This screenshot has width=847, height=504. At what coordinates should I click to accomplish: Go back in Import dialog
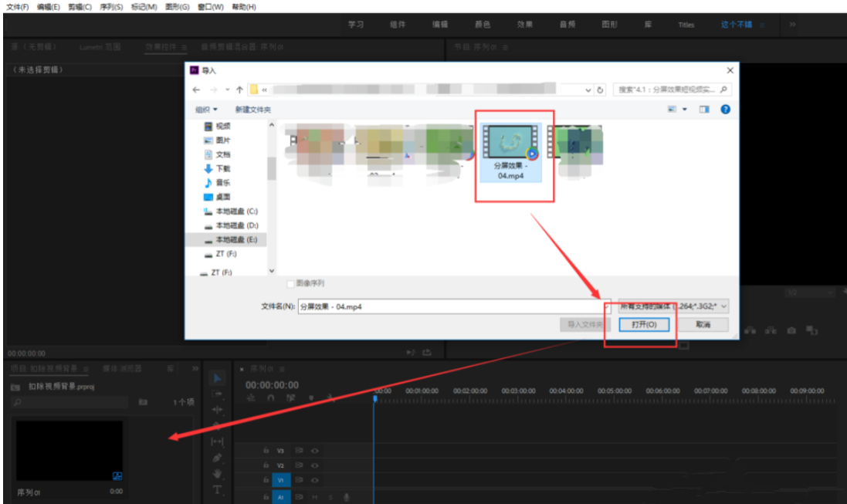coord(196,90)
